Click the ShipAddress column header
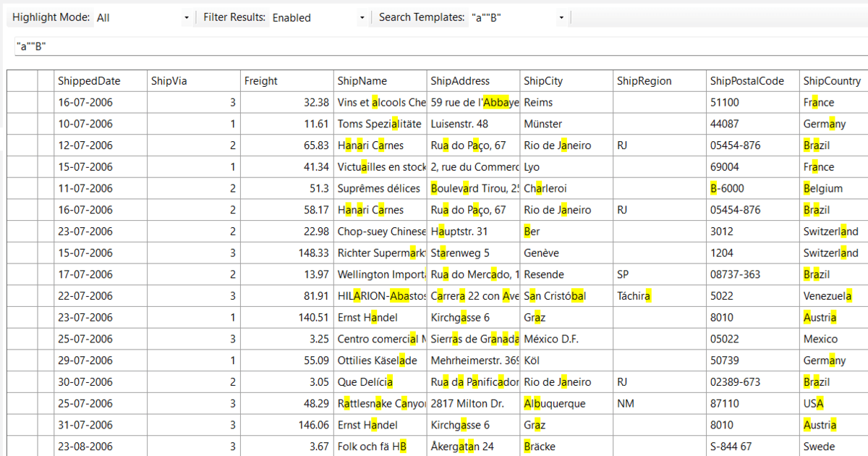Image resolution: width=868 pixels, height=456 pixels. (x=470, y=80)
